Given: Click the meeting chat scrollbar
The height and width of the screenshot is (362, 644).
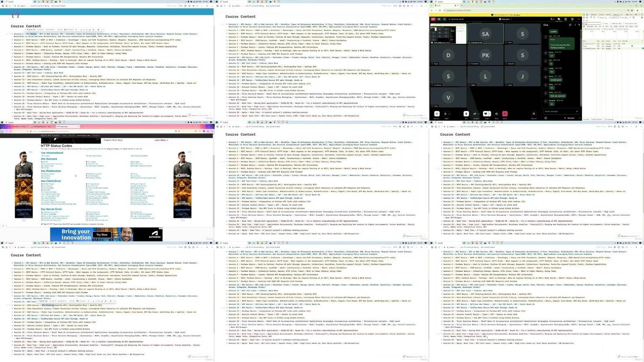Looking at the screenshot, I should (581, 68).
